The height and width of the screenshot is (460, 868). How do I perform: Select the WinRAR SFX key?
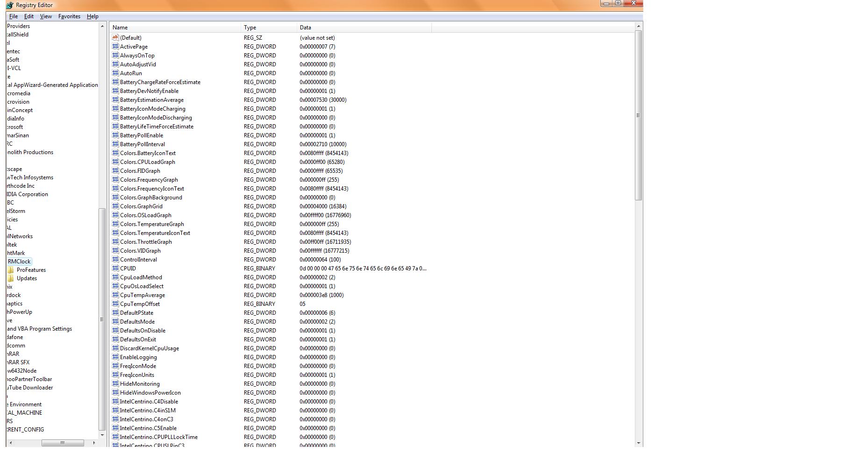pyautogui.click(x=18, y=362)
